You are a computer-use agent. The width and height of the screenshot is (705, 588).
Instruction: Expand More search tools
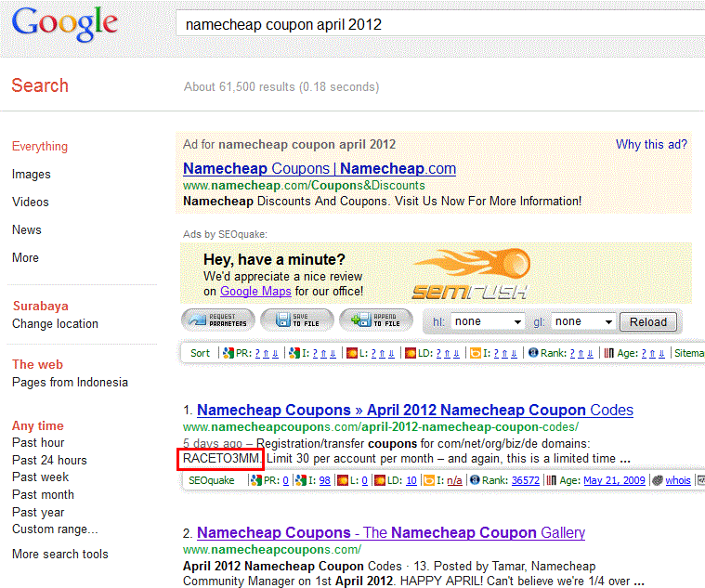click(60, 555)
